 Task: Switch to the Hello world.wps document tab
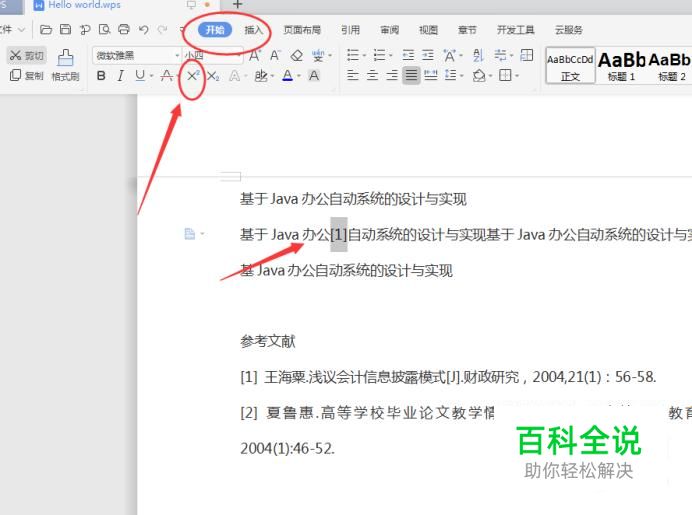tap(84, 5)
